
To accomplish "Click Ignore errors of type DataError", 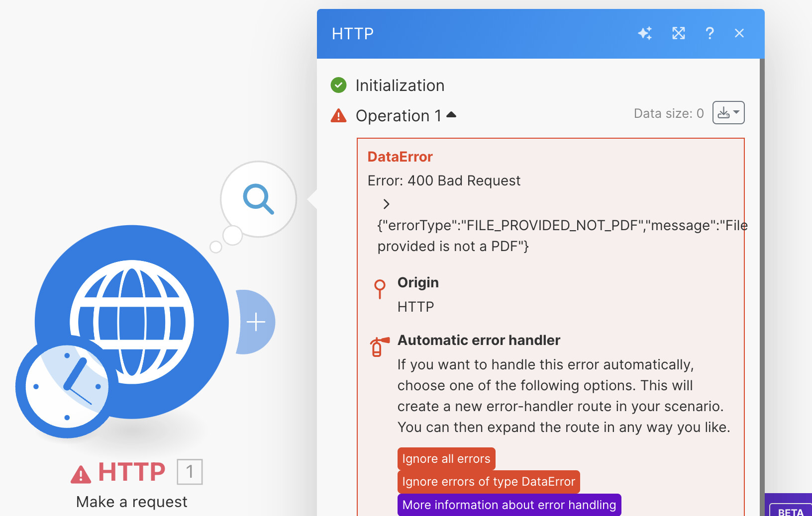I will (489, 482).
